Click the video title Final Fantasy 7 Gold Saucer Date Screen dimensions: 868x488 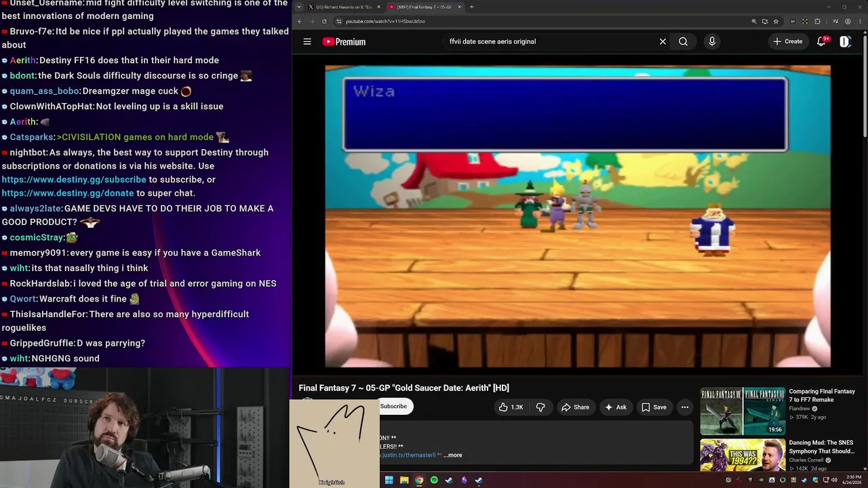pos(404,388)
